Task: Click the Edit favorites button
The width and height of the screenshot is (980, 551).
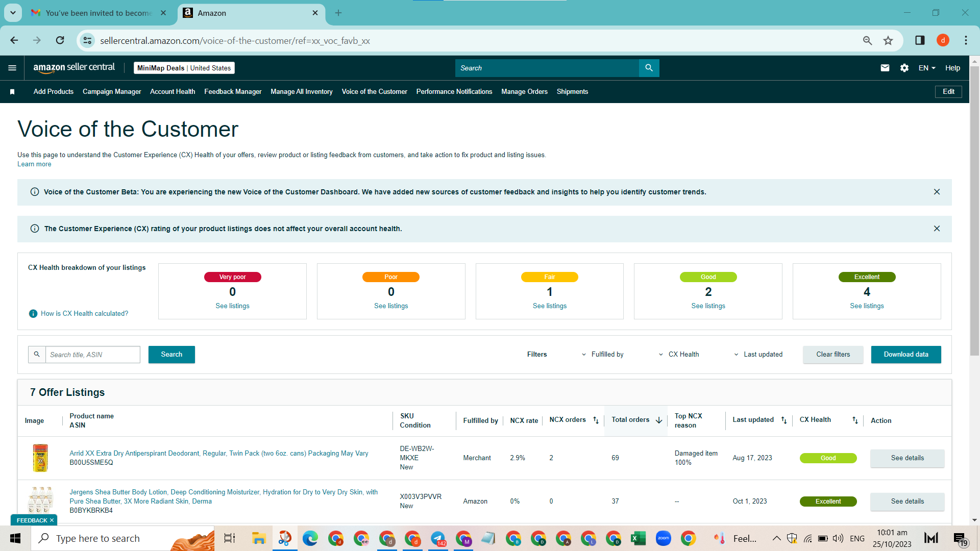Action: pyautogui.click(x=948, y=92)
